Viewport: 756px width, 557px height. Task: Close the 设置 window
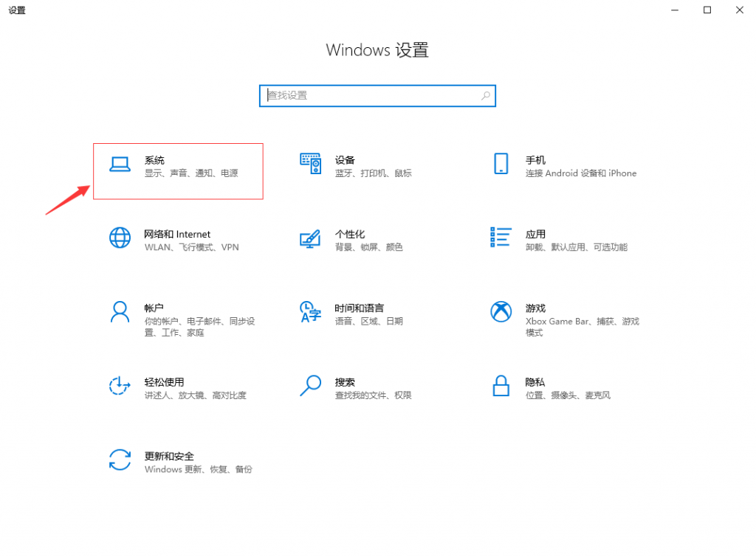tap(740, 10)
